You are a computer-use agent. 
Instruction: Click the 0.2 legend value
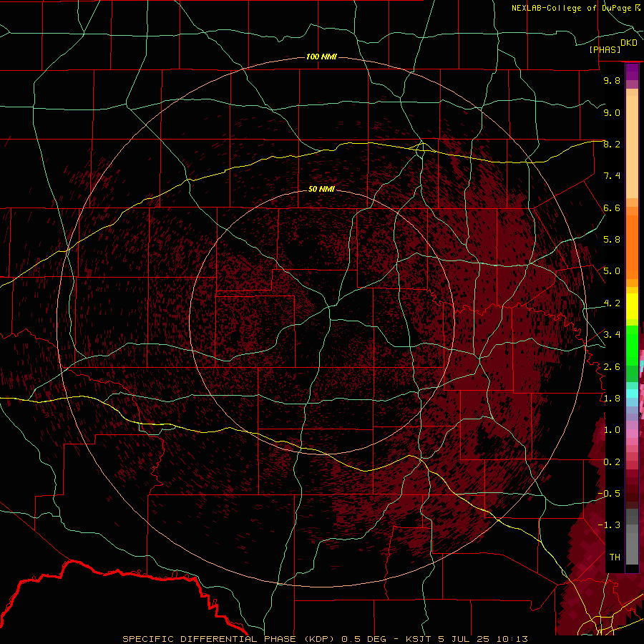612,462
